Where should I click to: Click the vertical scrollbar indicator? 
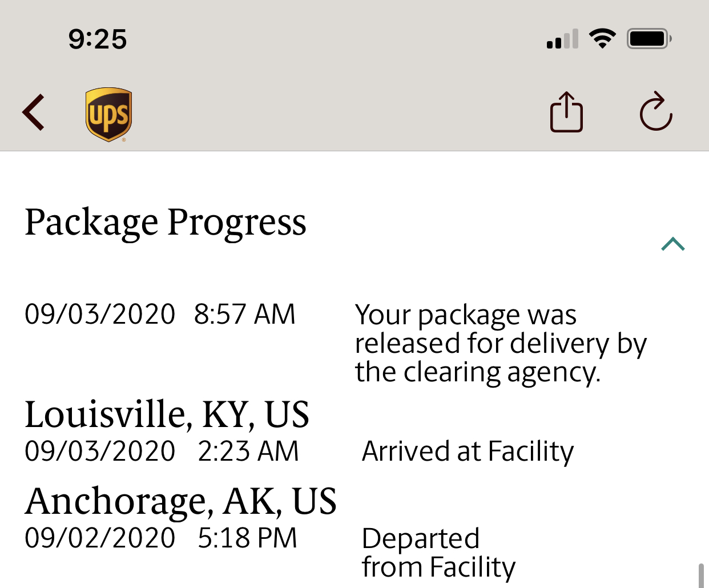(701, 575)
